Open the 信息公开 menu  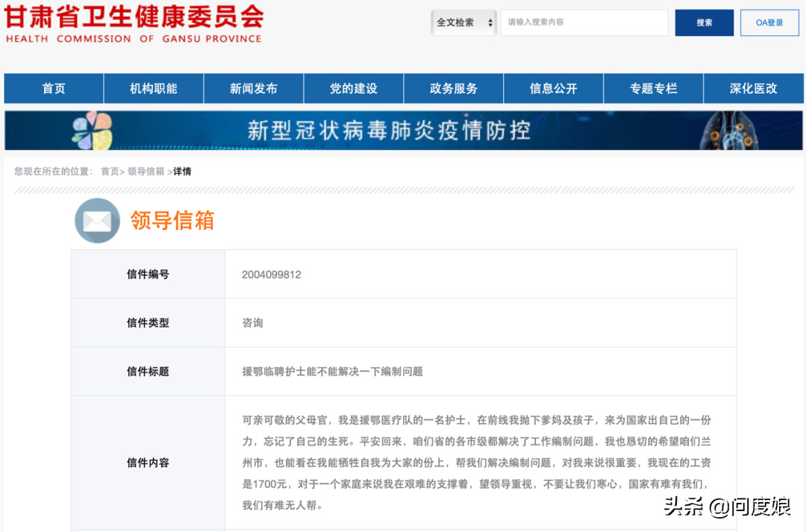click(x=553, y=88)
